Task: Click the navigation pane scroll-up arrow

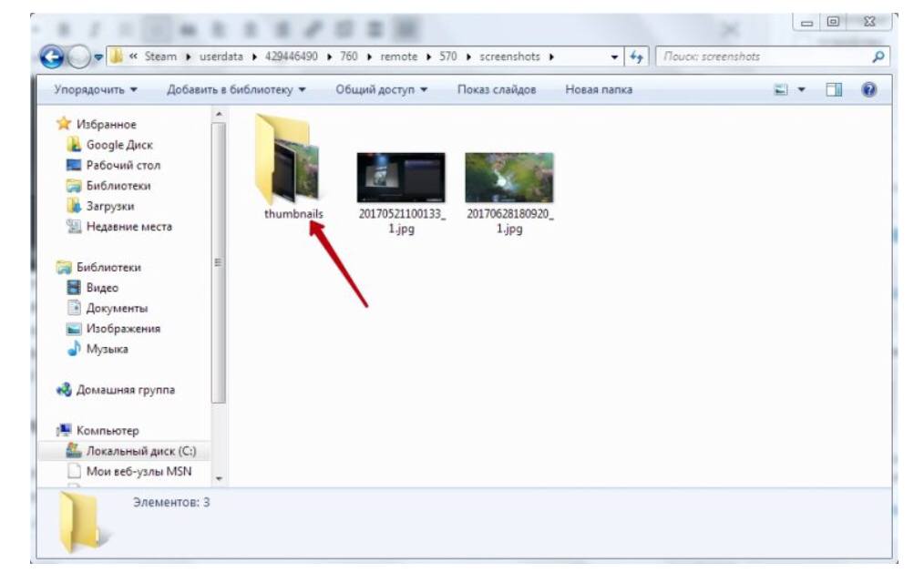Action: (219, 114)
